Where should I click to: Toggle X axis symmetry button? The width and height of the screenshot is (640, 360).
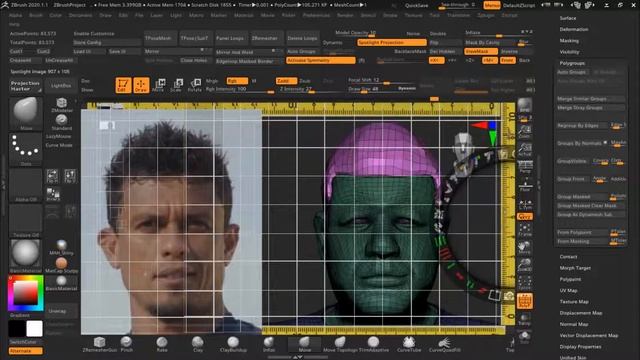click(x=436, y=60)
